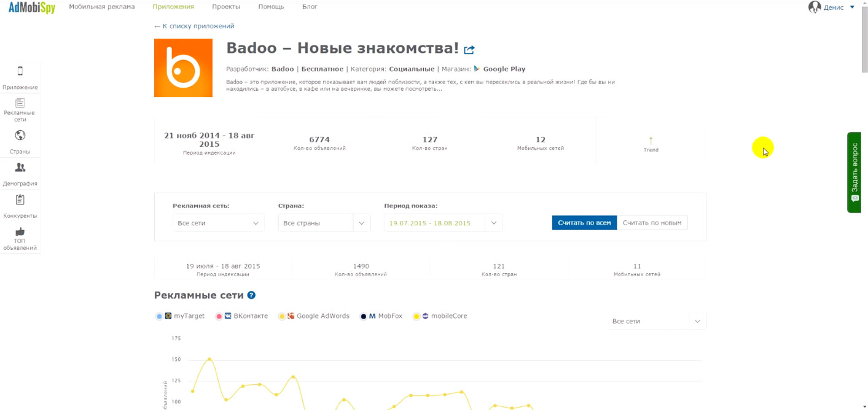Open the Страна dropdown arrow
Screen dimensions: 868x410
pos(362,223)
